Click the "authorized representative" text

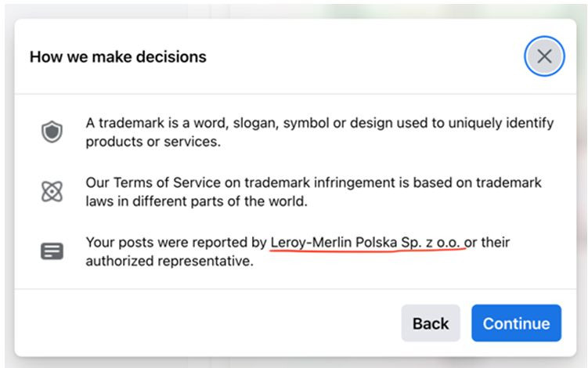pos(168,262)
